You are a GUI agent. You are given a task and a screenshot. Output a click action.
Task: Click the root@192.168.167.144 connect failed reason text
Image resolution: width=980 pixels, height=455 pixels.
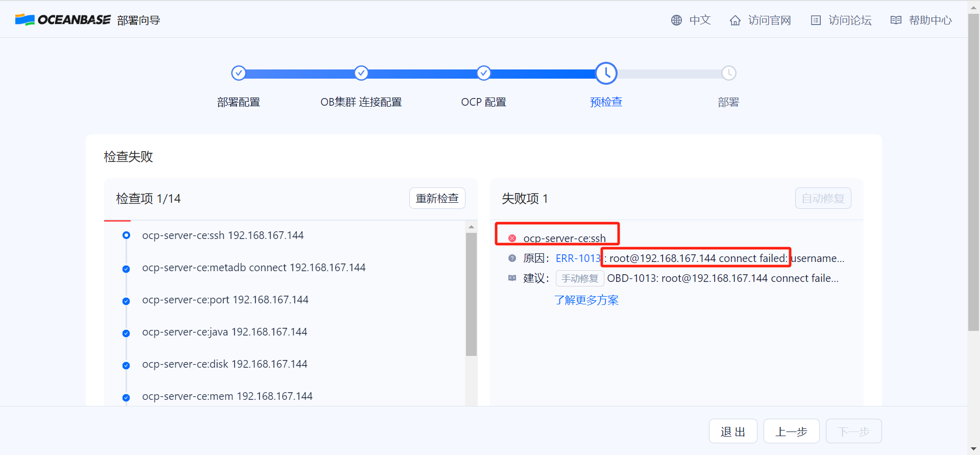click(699, 258)
